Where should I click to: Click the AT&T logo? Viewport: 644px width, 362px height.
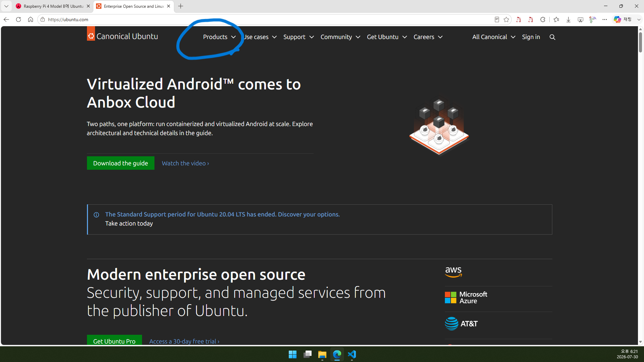point(461,324)
